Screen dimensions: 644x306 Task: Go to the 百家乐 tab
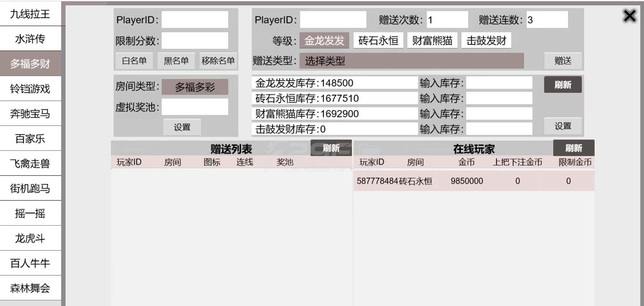[30, 138]
